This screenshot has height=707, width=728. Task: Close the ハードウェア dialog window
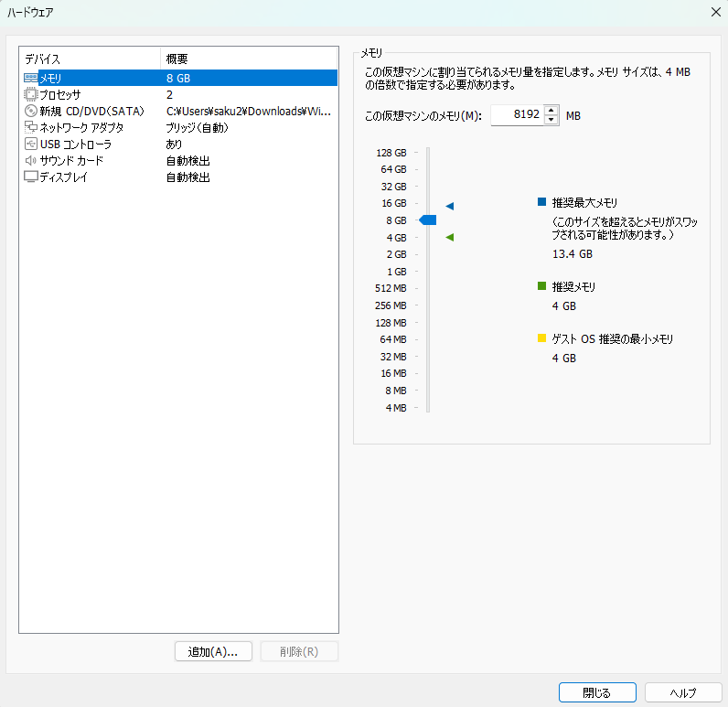click(x=715, y=12)
